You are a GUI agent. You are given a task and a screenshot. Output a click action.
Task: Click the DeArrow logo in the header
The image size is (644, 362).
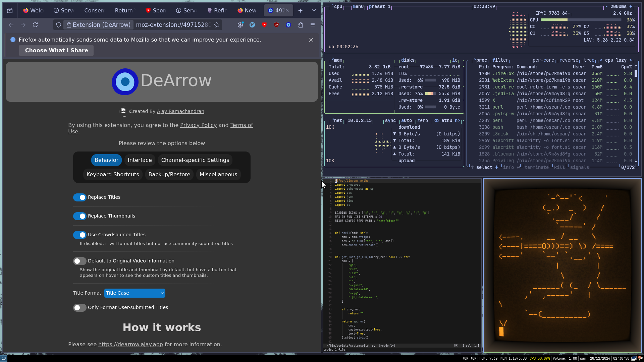click(125, 81)
